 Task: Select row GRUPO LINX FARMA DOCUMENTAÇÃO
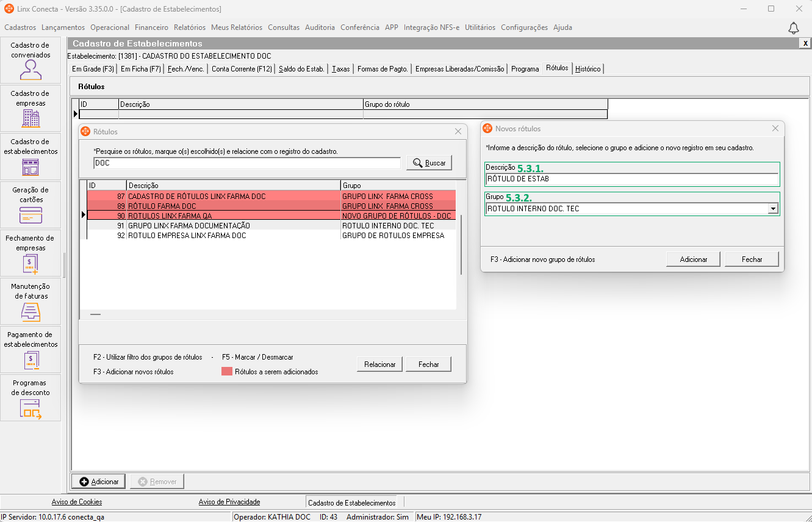click(x=271, y=226)
